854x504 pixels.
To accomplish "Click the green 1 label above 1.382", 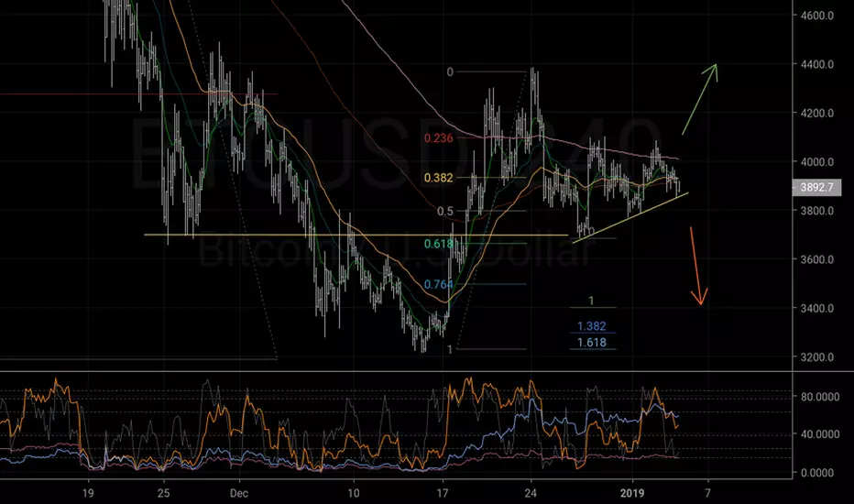I will pos(592,301).
